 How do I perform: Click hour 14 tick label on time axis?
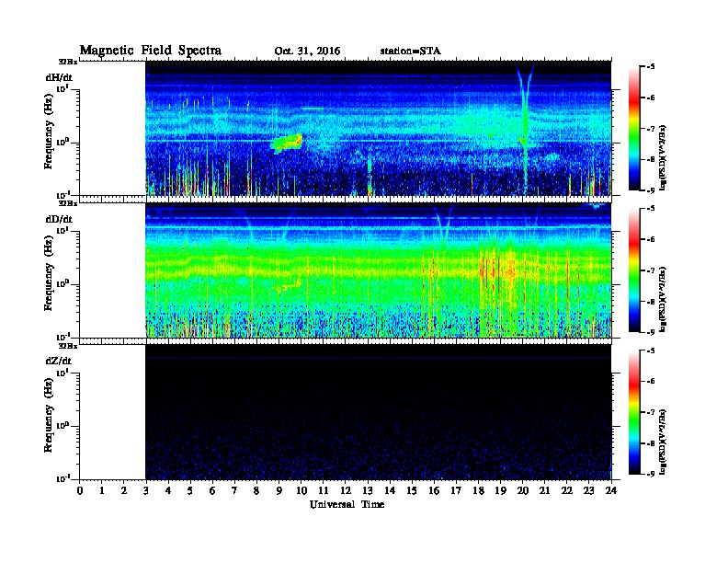[x=390, y=491]
